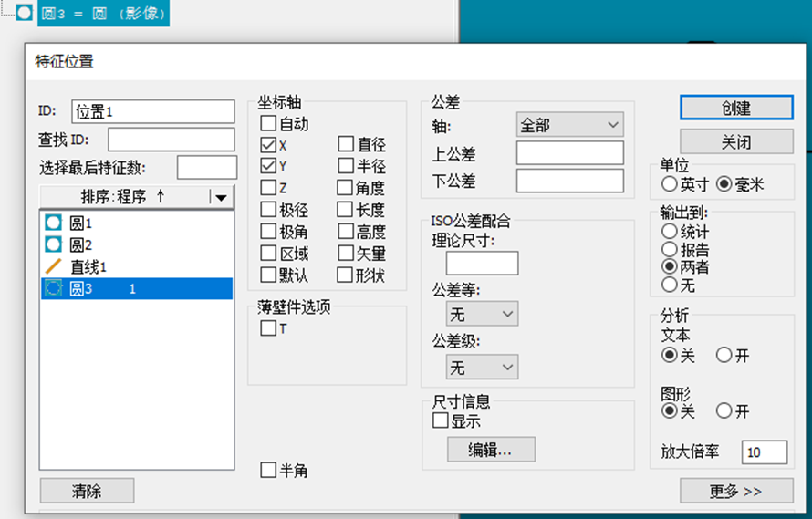Click the 圆2 circle icon in list
This screenshot has width=812, height=519.
[53, 244]
